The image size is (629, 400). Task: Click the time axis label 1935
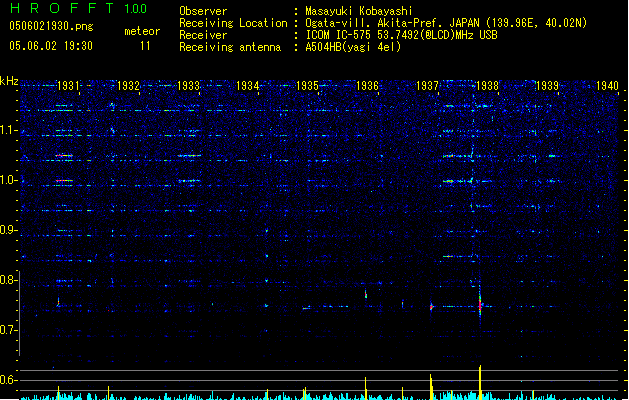click(x=307, y=85)
